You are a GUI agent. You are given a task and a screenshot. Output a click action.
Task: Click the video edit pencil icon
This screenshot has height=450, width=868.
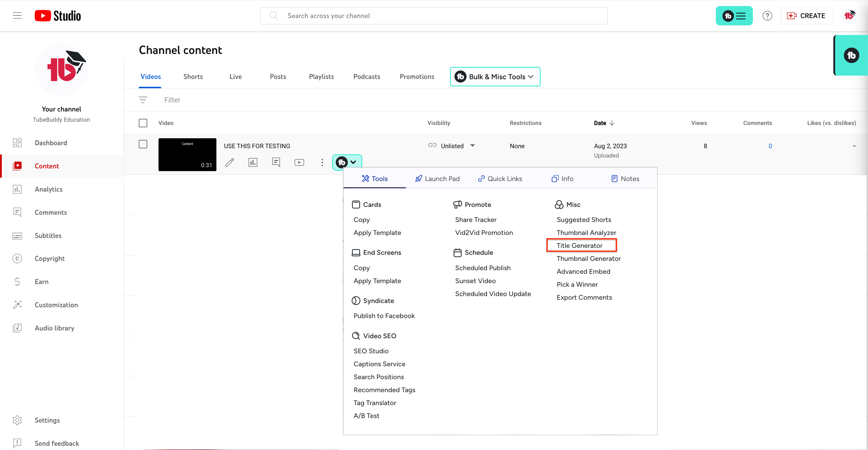[x=230, y=163]
